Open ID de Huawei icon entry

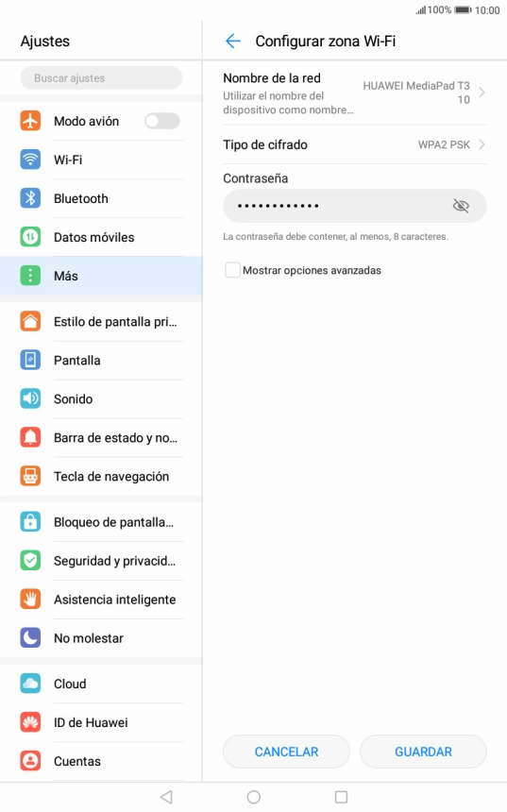click(x=30, y=722)
